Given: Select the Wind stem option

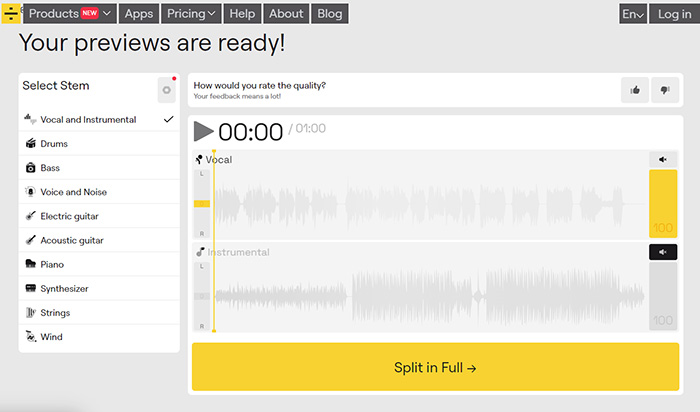Looking at the screenshot, I should click(99, 337).
